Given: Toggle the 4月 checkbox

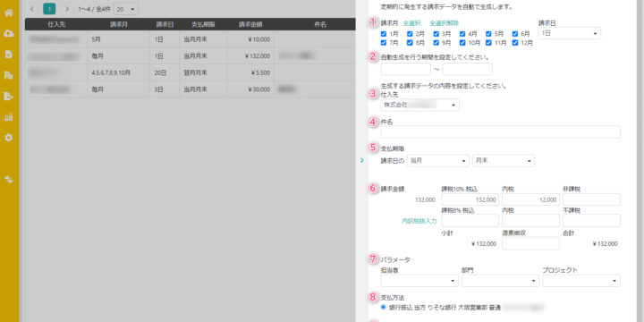Looking at the screenshot, I should 462,34.
